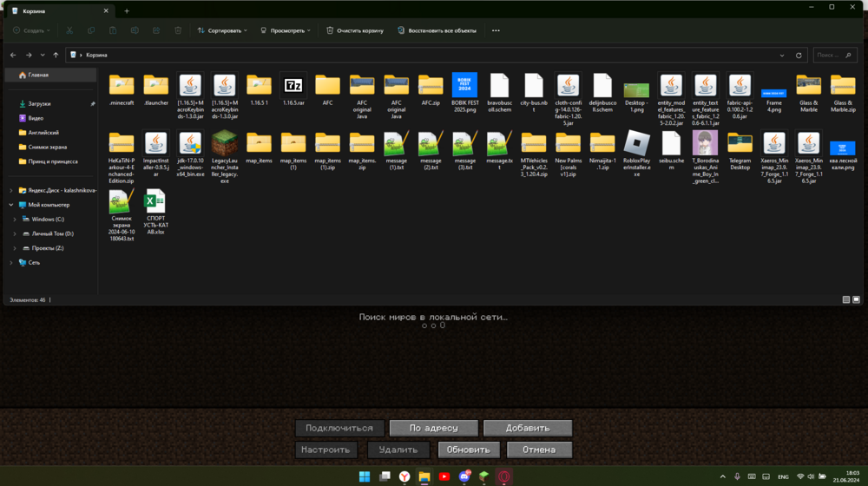
Task: Click Minecraft По адресу button
Action: click(x=433, y=428)
